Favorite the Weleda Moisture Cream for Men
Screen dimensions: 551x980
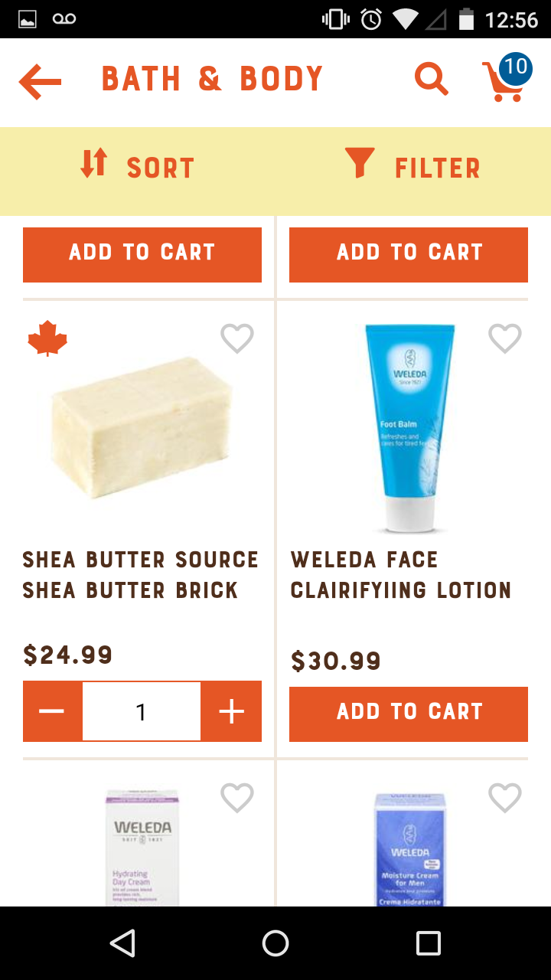(505, 799)
